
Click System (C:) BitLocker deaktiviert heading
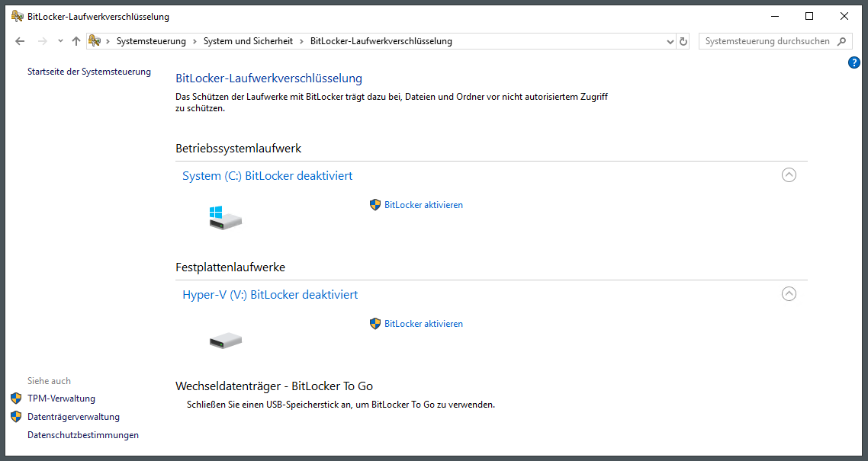268,176
